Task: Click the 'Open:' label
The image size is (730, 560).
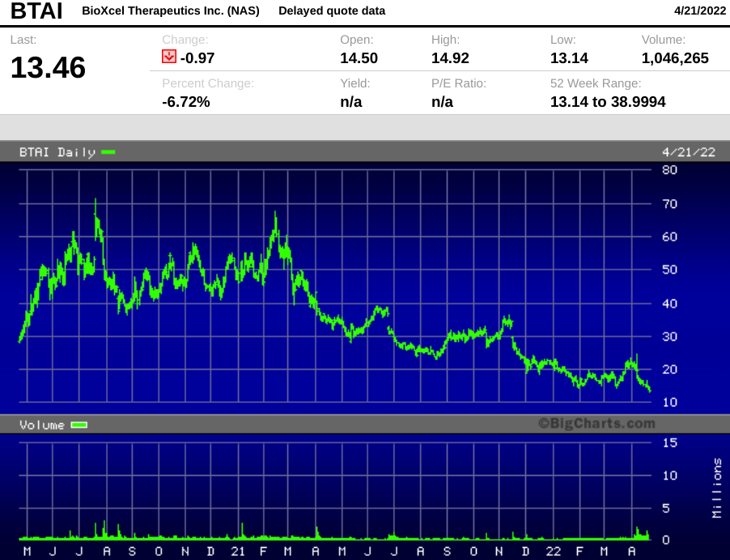Action: (356, 40)
